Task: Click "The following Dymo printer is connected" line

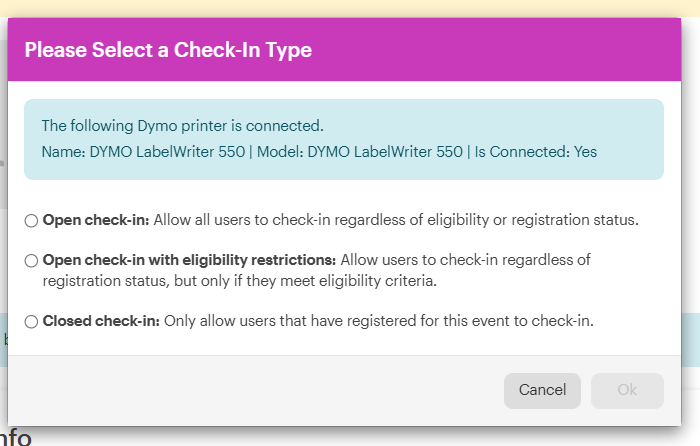Action: click(182, 126)
